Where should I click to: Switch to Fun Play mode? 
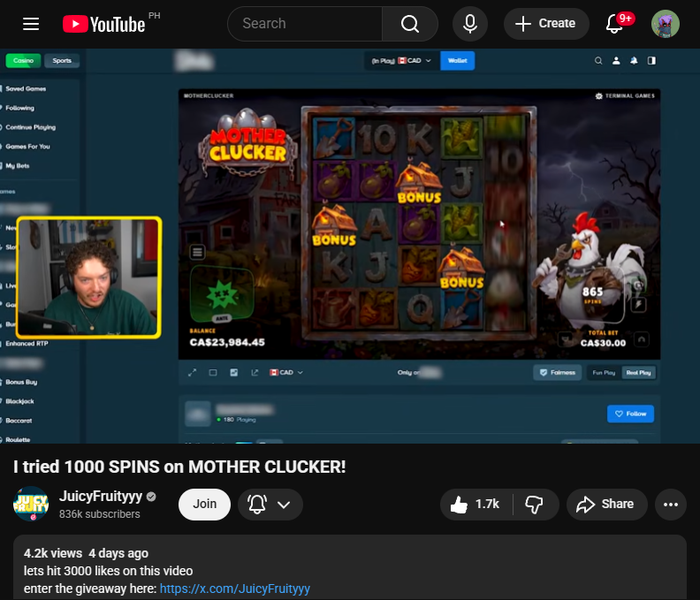tap(604, 372)
